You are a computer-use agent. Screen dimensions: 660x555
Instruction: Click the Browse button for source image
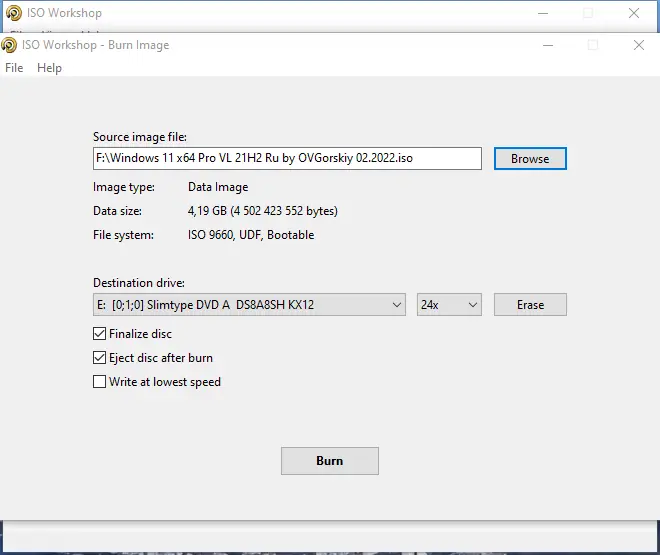tap(530, 159)
